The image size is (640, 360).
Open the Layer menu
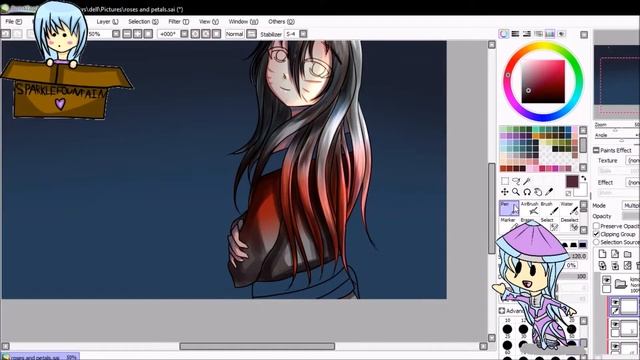point(107,22)
